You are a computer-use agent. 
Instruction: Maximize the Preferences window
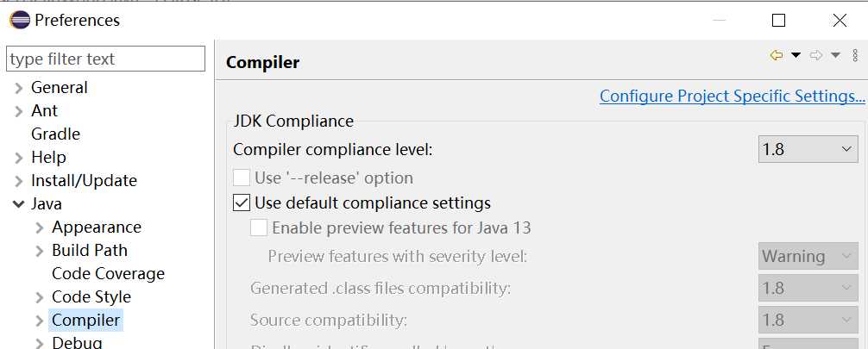[778, 20]
